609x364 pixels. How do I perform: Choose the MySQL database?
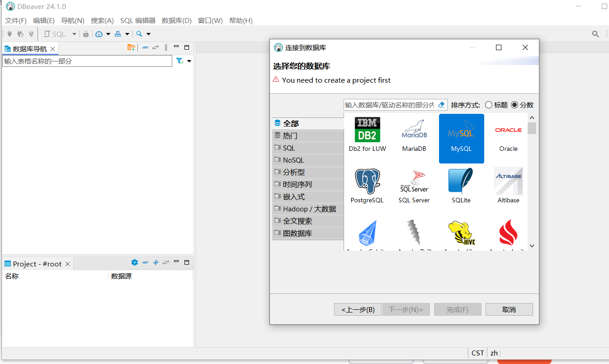[x=461, y=138]
